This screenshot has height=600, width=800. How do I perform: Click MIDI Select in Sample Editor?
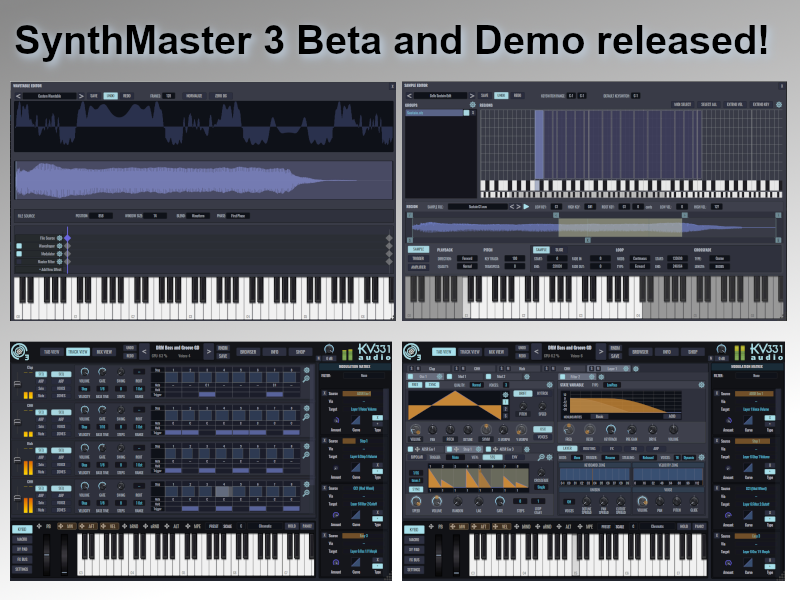click(683, 105)
